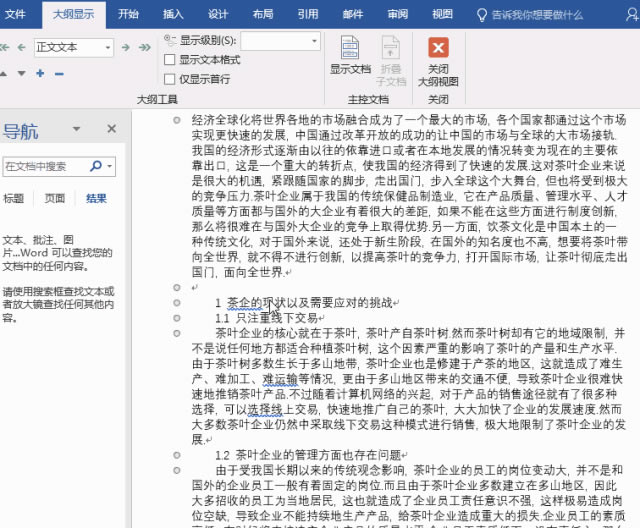Collapse outline item with minus icon
Viewport: 640px width, 528px height.
(59, 74)
